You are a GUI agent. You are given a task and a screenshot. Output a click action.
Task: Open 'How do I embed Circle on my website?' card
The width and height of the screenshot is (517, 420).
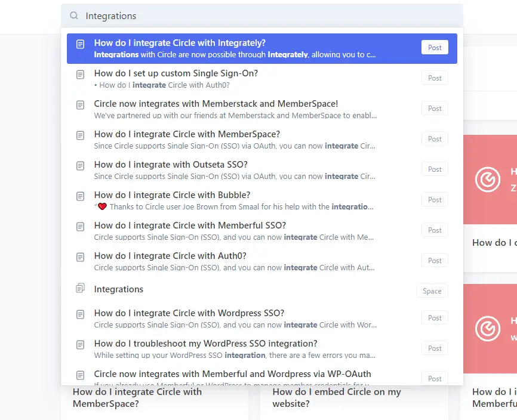coord(336,398)
